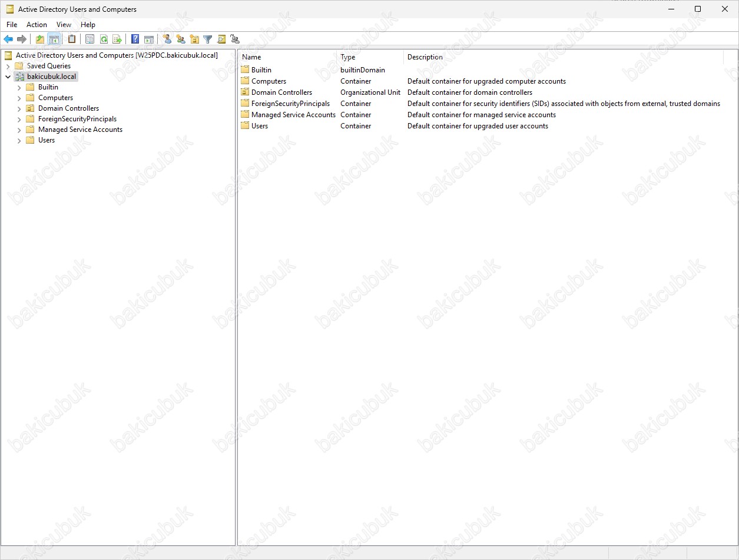Maximize the Active Directory window
The image size is (739, 560).
(x=698, y=9)
